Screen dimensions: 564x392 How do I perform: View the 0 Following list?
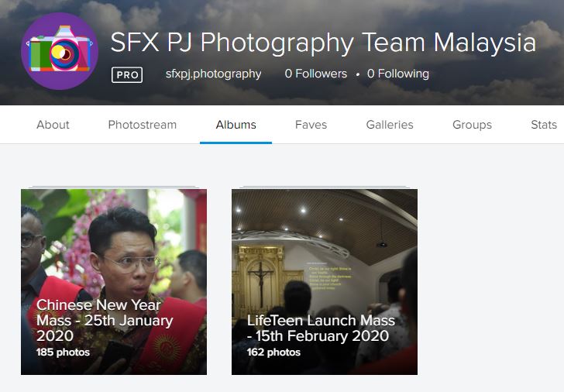tap(397, 74)
